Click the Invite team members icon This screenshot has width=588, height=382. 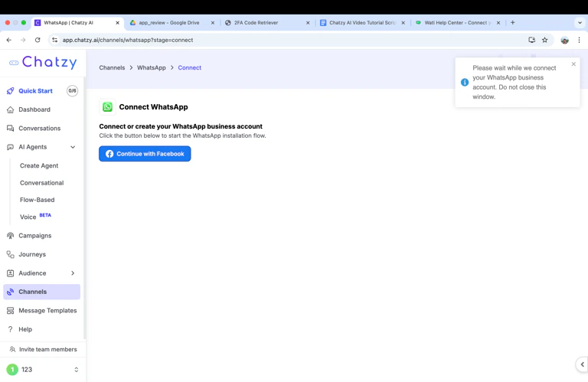12,349
